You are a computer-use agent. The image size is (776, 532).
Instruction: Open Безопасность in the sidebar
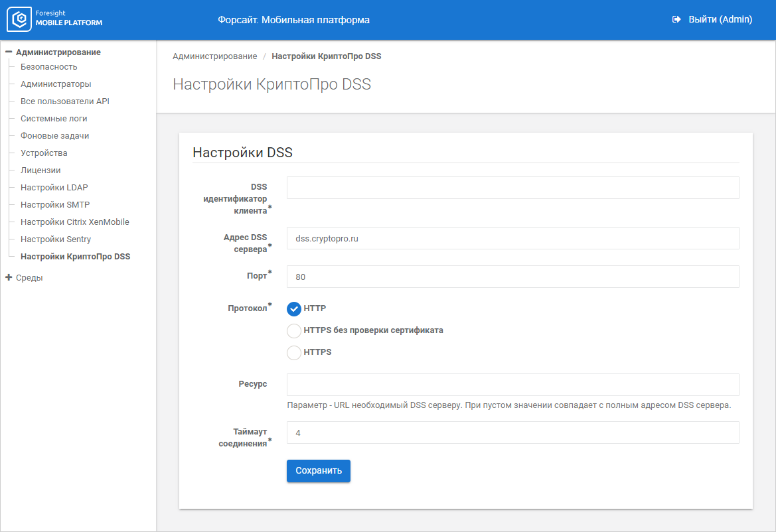(48, 67)
